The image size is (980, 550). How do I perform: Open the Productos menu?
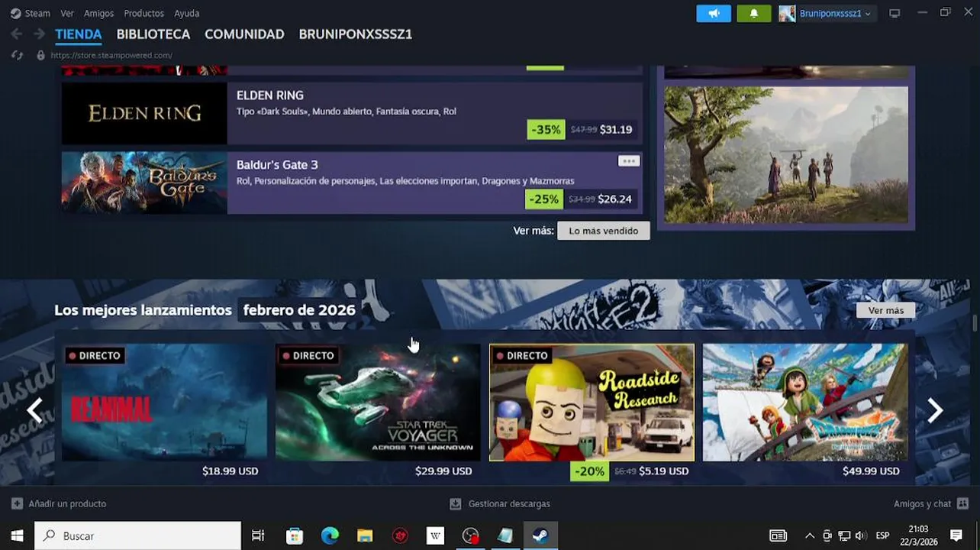click(143, 13)
